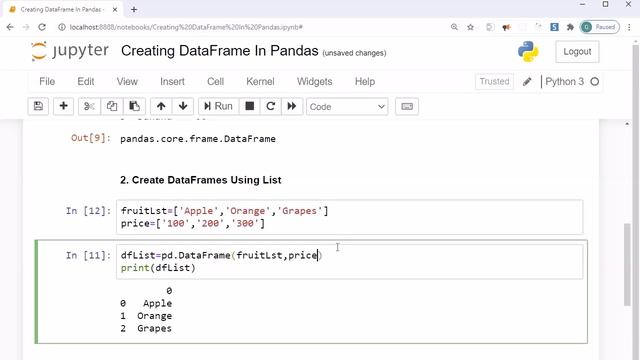640x360 pixels.
Task: Restart the kernel icon
Action: (x=270, y=107)
